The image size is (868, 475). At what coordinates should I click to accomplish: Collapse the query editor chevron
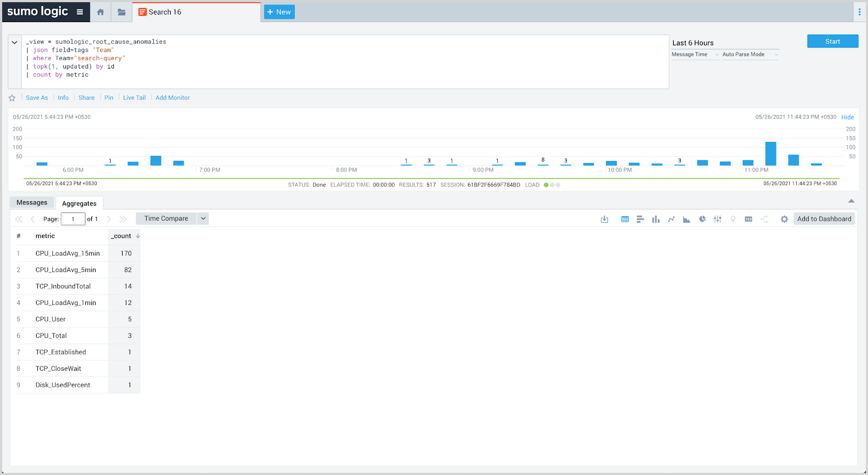[15, 42]
